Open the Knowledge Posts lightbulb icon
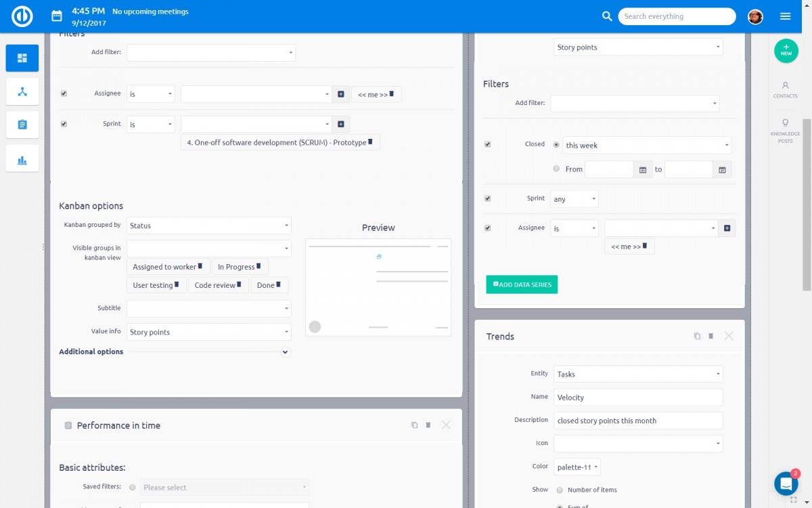812x508 pixels. pyautogui.click(x=786, y=127)
